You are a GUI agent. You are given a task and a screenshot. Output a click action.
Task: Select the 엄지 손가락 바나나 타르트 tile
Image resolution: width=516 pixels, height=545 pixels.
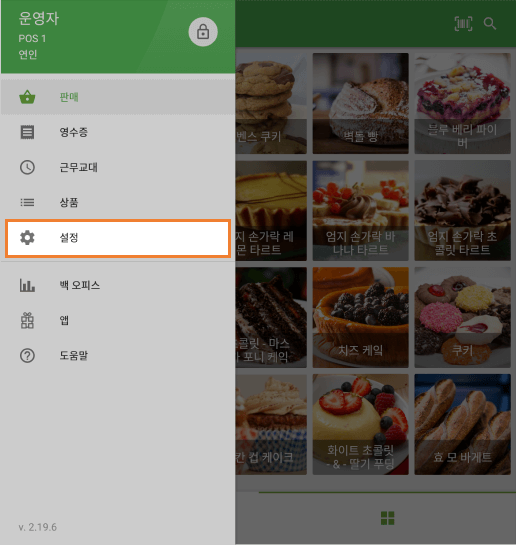pos(361,210)
